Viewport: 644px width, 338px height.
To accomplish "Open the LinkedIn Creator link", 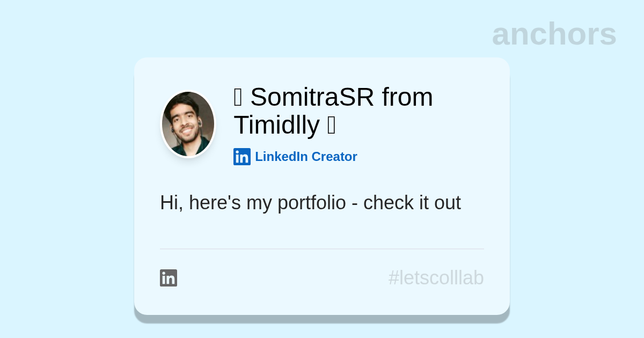I will (305, 157).
